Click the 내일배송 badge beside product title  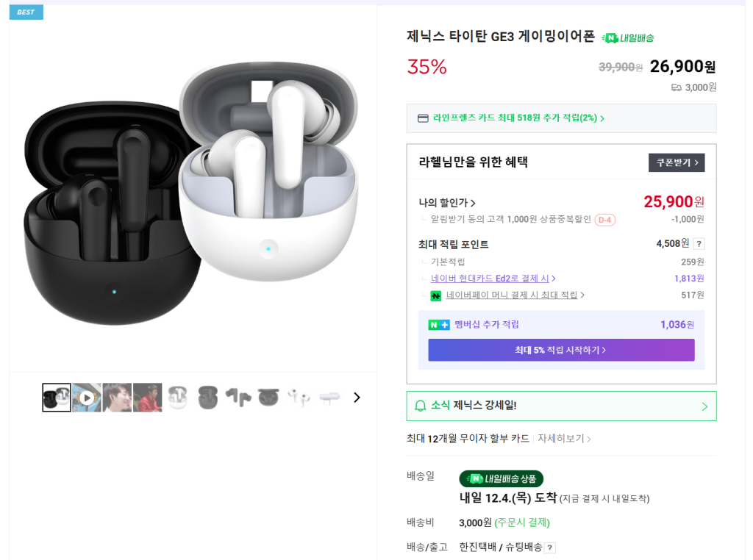[627, 37]
